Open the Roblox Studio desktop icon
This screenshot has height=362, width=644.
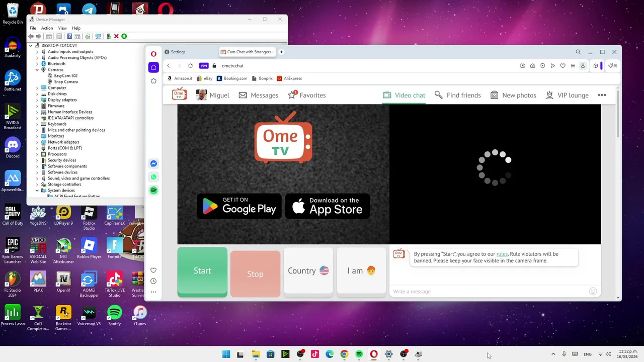pos(89,218)
